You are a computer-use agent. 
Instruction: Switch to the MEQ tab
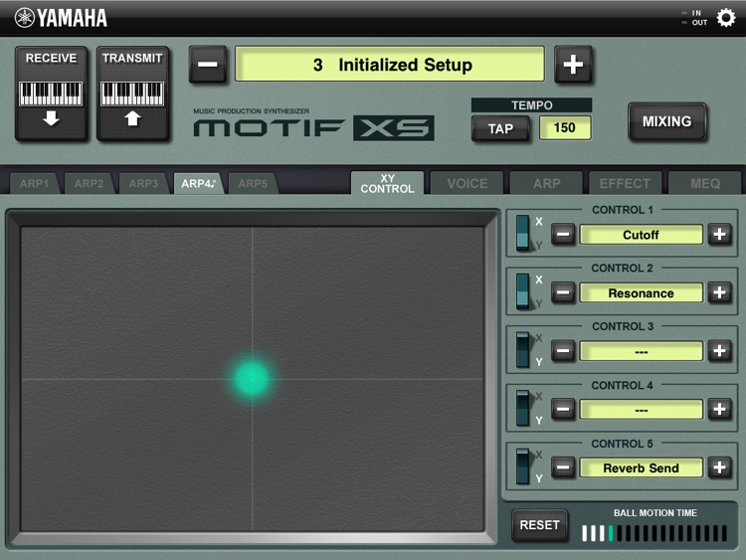click(x=705, y=184)
